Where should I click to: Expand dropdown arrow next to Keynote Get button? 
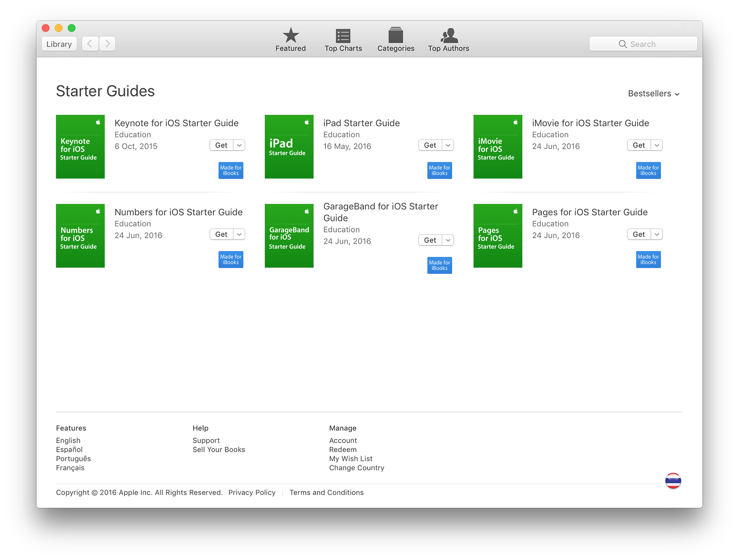tap(239, 145)
